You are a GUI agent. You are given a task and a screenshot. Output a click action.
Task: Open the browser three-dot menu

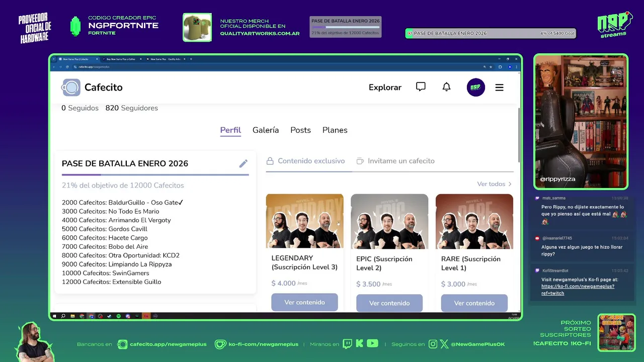point(517,67)
